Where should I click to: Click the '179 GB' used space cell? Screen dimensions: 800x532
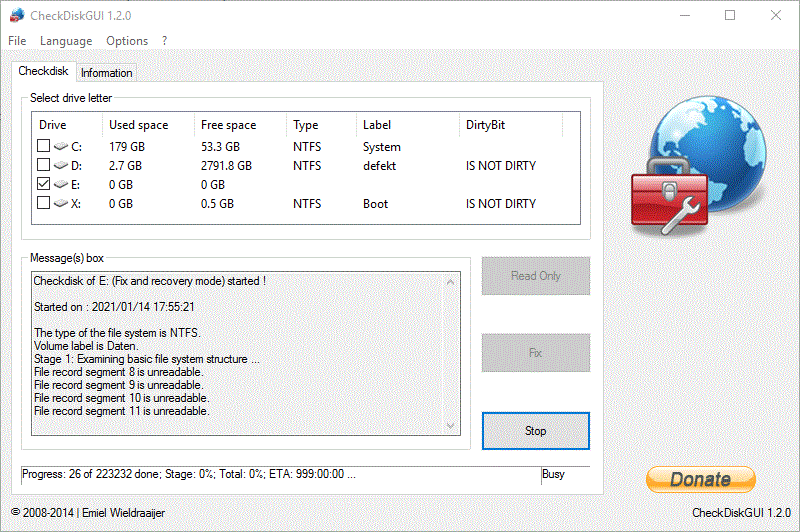tap(127, 147)
